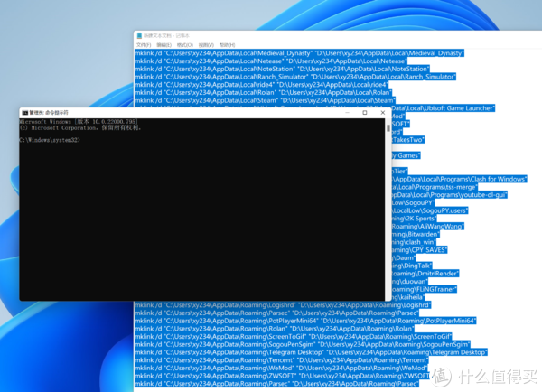The width and height of the screenshot is (542, 392).
Task: Click the Notepad window title text
Action: (166, 35)
